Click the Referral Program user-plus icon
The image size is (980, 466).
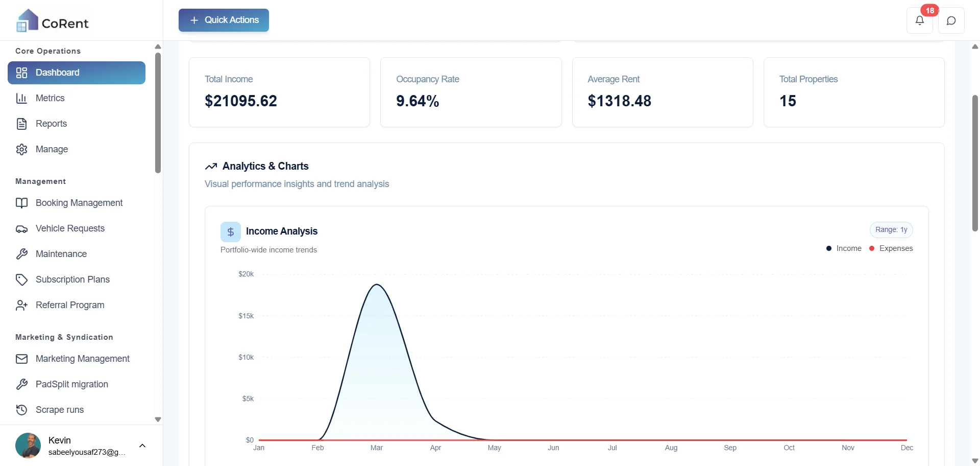(21, 305)
